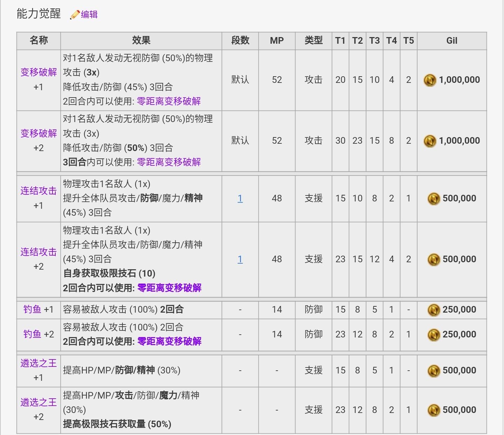Open the 连结攻击 +2 skill link
The image size is (504, 435).
(38, 252)
